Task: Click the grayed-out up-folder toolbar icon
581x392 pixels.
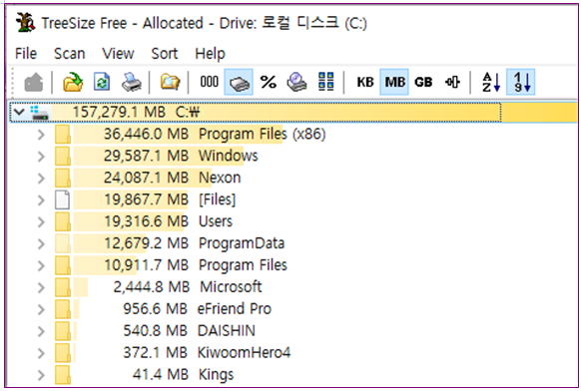Action: point(33,82)
